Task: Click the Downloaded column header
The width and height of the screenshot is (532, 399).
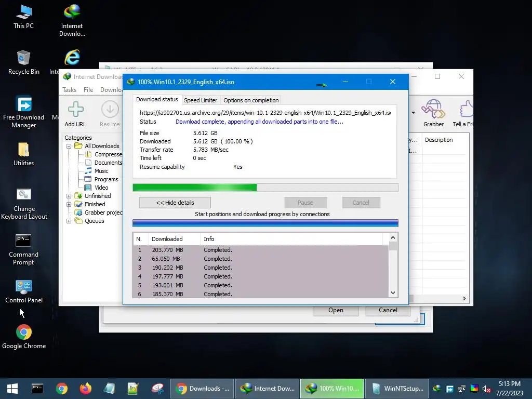Action: pyautogui.click(x=175, y=239)
